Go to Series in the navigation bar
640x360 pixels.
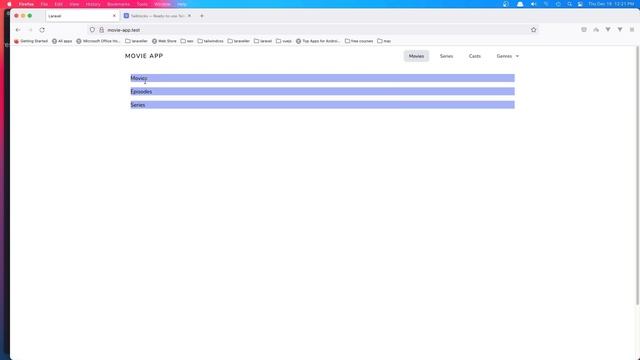pyautogui.click(x=446, y=56)
